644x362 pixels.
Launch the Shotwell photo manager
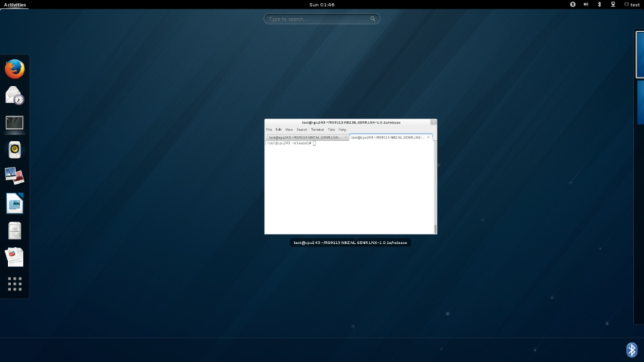click(x=15, y=176)
